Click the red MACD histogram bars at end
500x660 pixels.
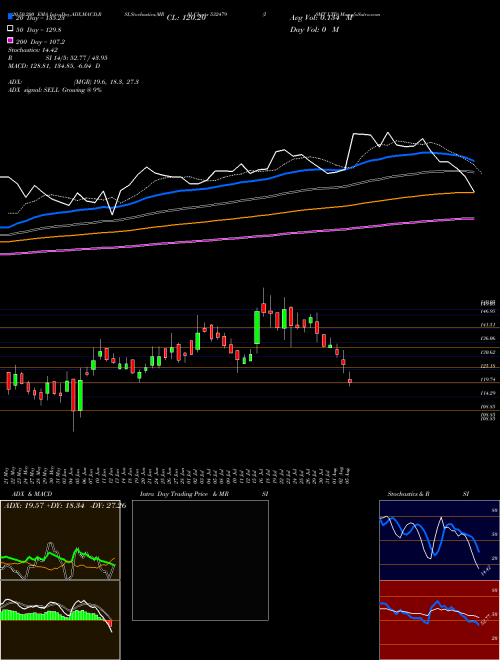click(109, 624)
